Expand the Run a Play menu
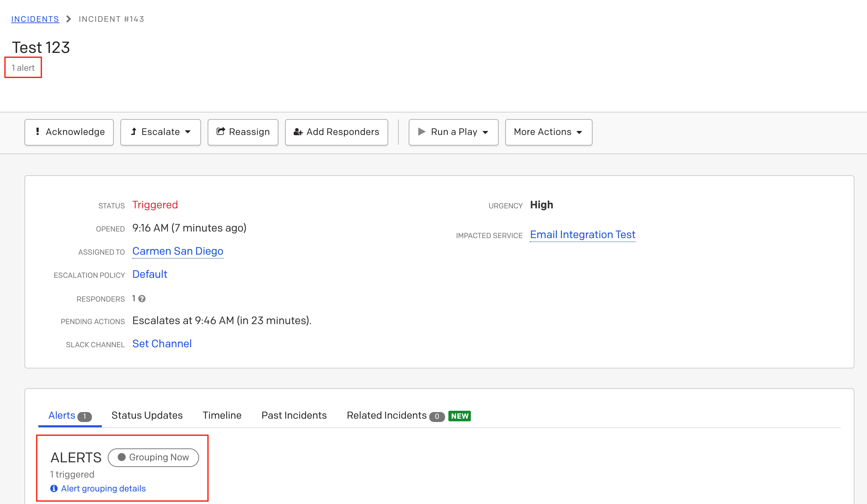The width and height of the screenshot is (867, 504). tap(453, 132)
